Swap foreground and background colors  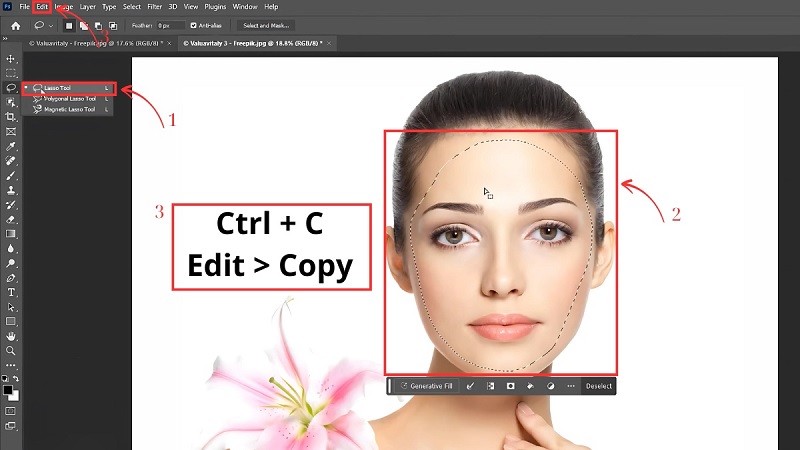[16, 379]
